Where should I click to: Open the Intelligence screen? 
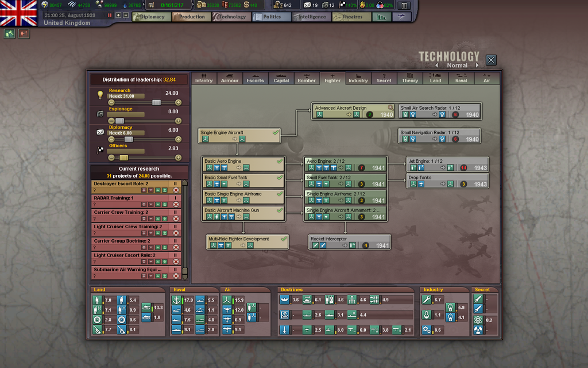312,17
